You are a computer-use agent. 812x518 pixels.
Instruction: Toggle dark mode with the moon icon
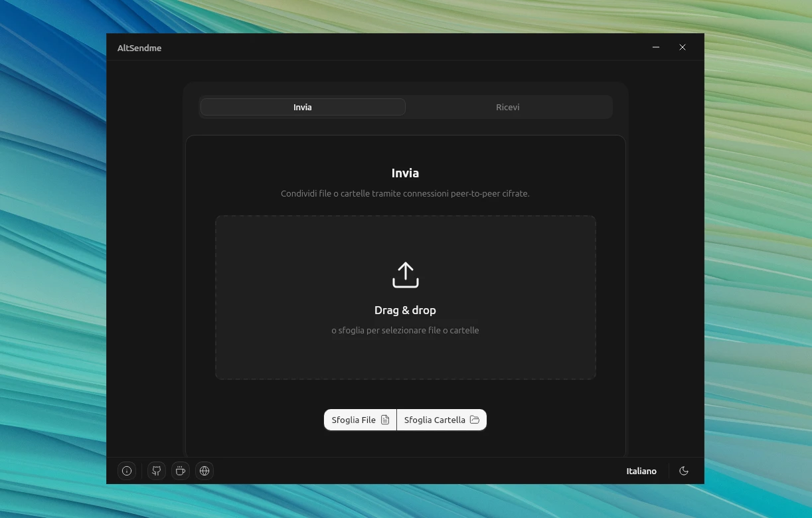(684, 471)
